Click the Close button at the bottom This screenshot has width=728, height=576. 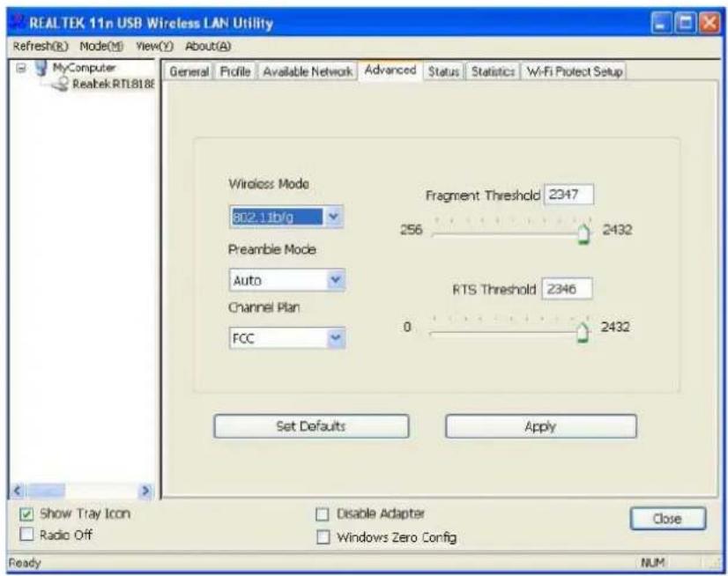668,519
